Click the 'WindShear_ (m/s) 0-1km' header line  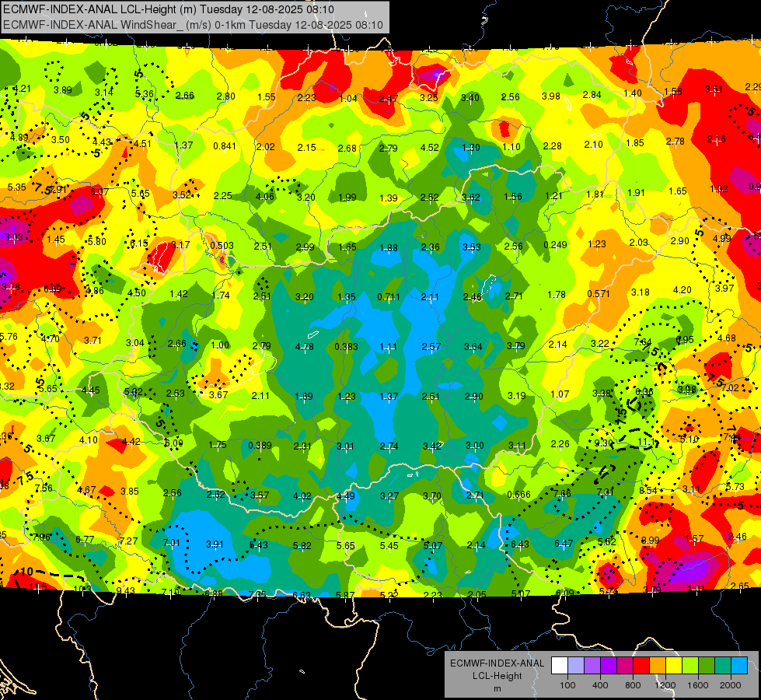point(193,25)
